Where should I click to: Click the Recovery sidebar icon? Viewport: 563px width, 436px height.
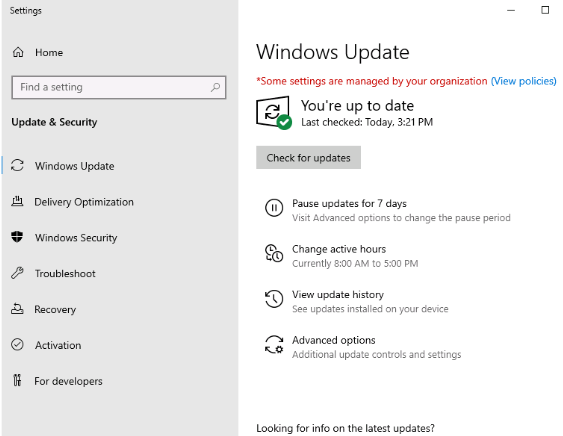[17, 309]
